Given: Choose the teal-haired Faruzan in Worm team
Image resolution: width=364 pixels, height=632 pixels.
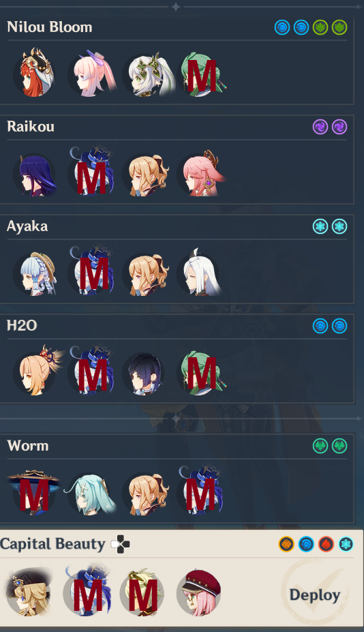Looking at the screenshot, I should [90, 494].
